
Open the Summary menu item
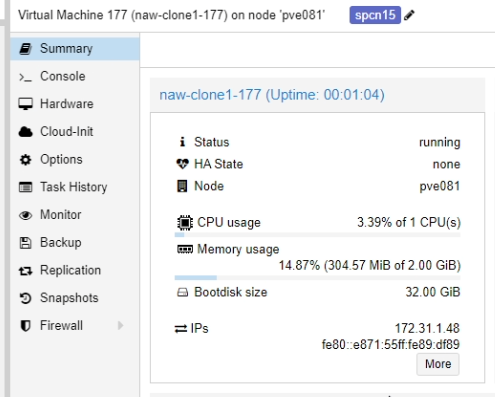click(x=75, y=49)
